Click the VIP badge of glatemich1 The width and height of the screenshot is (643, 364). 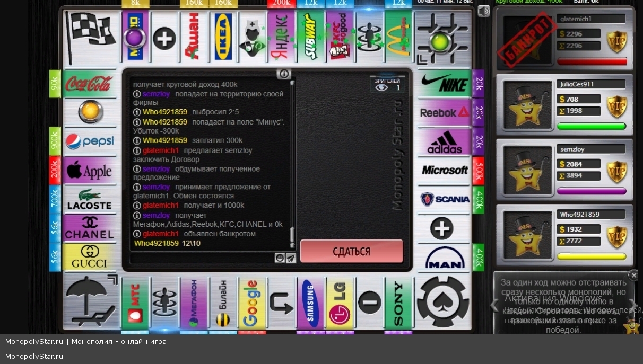[616, 41]
